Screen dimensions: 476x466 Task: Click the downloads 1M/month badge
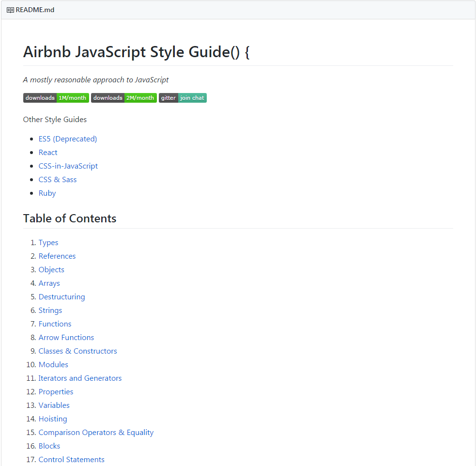[56, 98]
